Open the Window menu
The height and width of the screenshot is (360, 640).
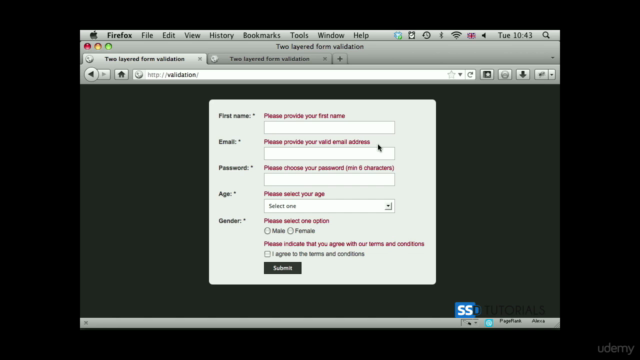point(331,36)
